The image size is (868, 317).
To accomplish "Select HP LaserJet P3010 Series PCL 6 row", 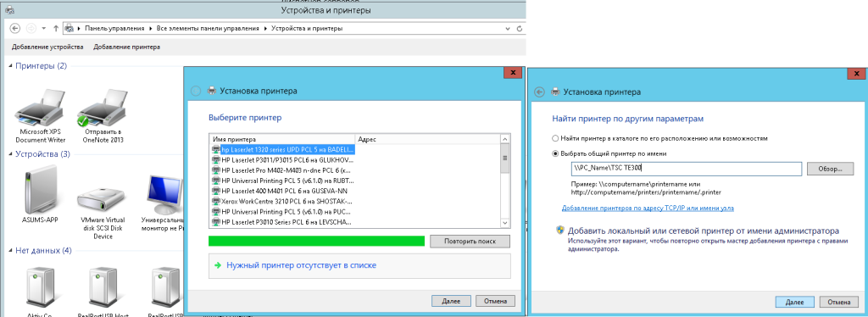I will pos(283,222).
